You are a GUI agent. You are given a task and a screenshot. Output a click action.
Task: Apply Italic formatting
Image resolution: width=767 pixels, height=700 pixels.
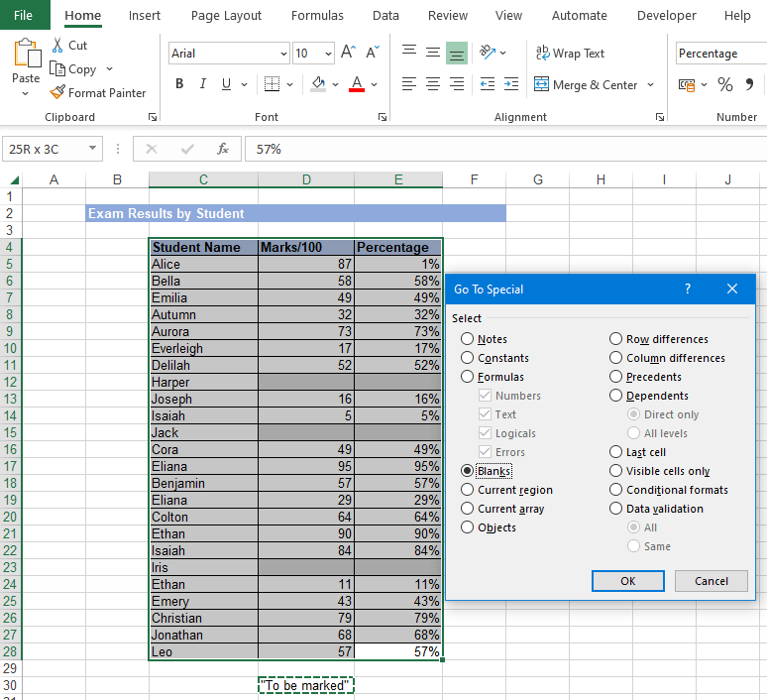point(203,84)
